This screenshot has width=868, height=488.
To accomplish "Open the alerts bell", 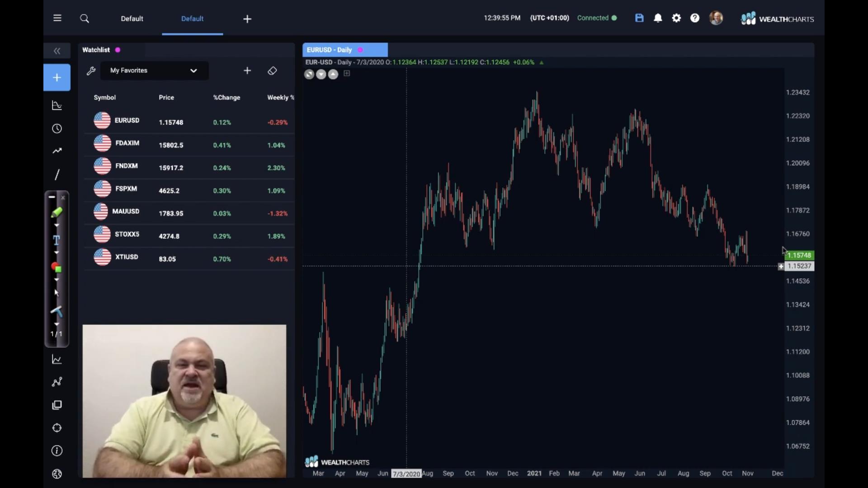I will (658, 18).
